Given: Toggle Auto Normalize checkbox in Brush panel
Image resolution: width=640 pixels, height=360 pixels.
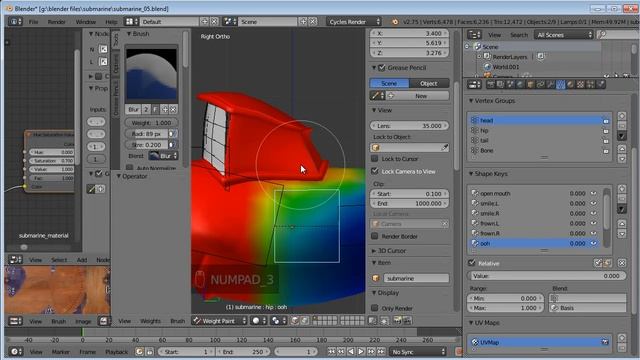Looking at the screenshot, I should tap(129, 167).
